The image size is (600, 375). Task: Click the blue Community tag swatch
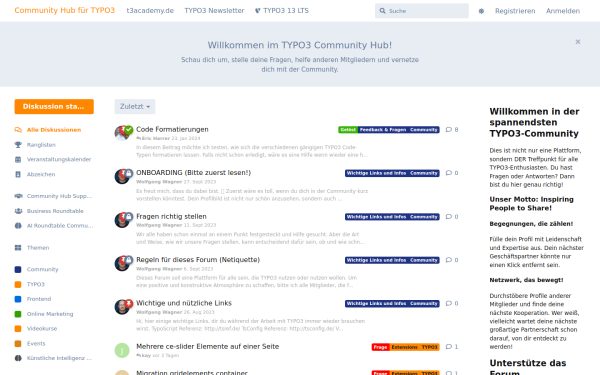(18, 269)
